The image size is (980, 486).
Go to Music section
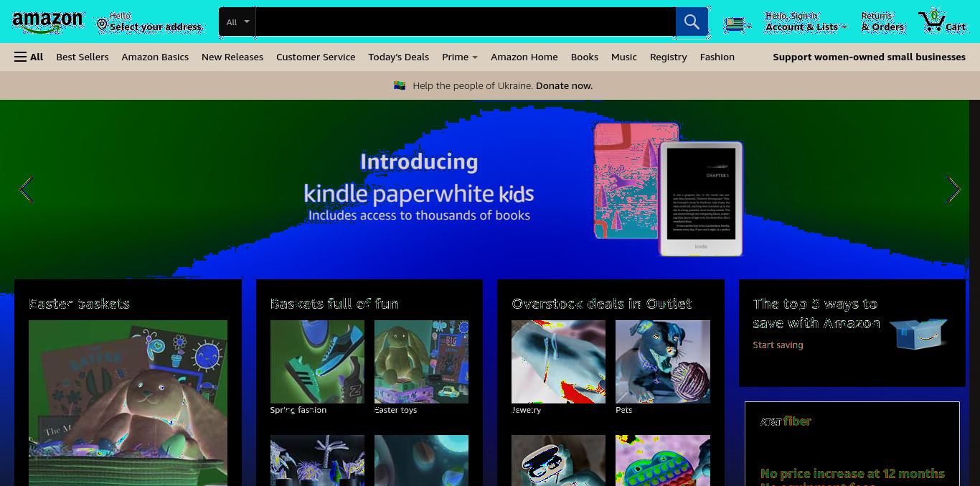(x=624, y=57)
